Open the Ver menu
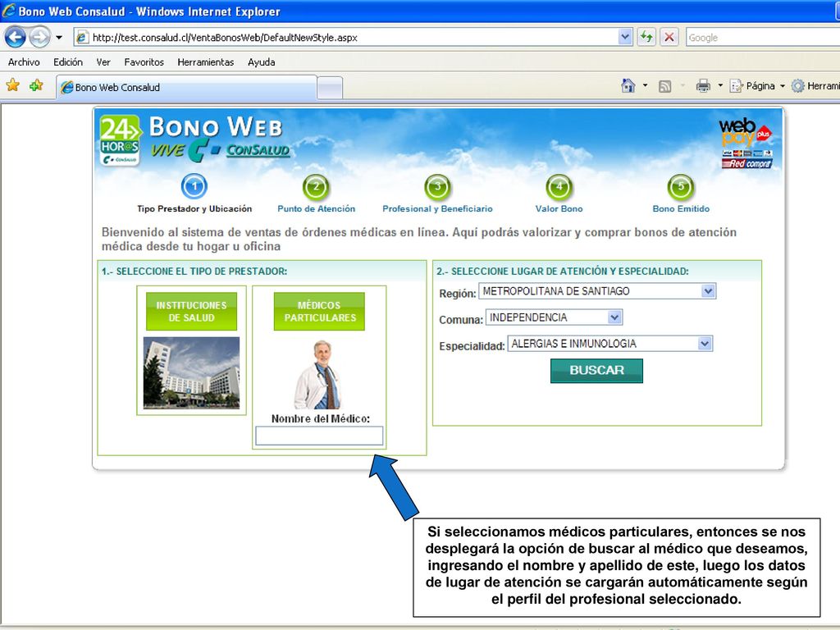Screen dimensions: 840x630 coord(103,62)
